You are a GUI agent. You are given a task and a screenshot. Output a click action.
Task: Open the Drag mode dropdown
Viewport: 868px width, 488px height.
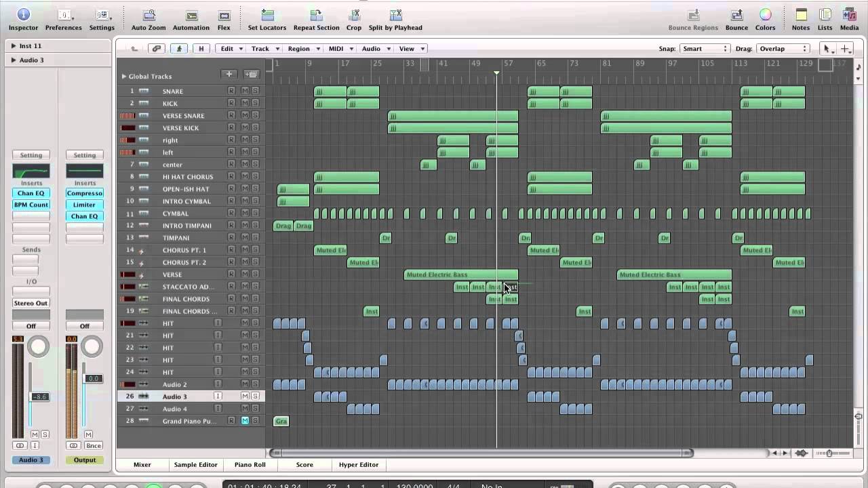pos(783,49)
